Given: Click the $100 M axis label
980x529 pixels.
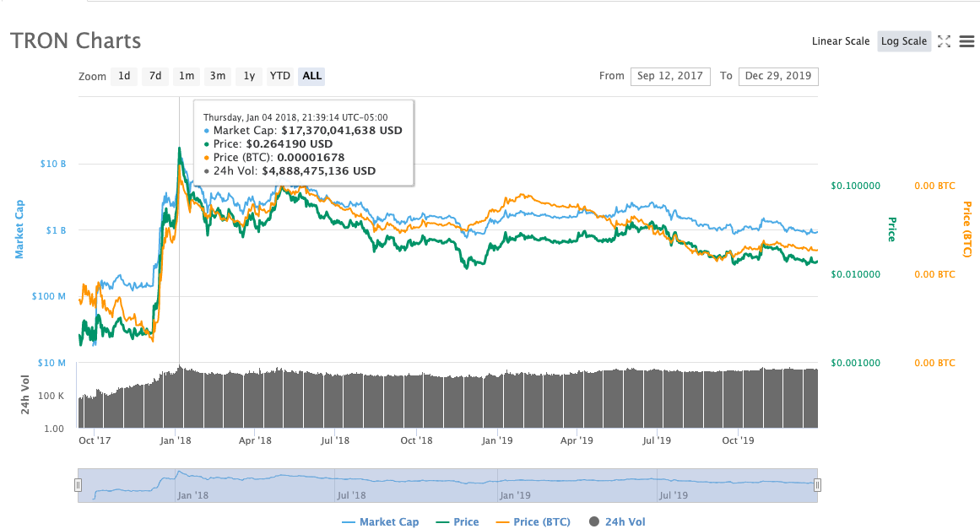Looking at the screenshot, I should (x=49, y=296).
